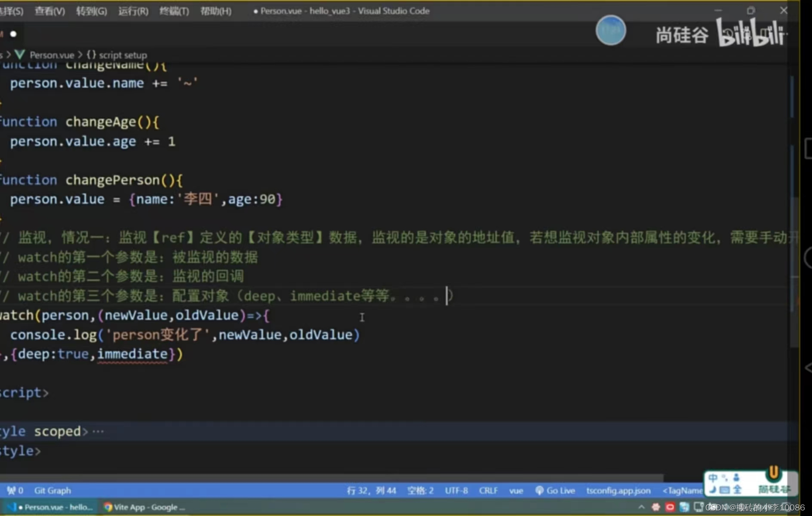Image resolution: width=812 pixels, height=516 pixels.
Task: Click the blue shield icon in system tray
Action: [684, 507]
